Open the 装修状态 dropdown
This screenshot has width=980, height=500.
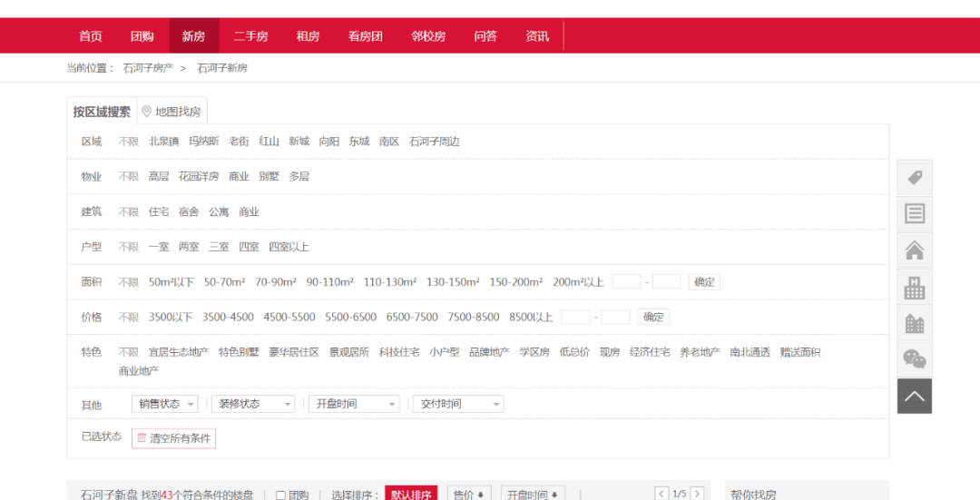(253, 404)
